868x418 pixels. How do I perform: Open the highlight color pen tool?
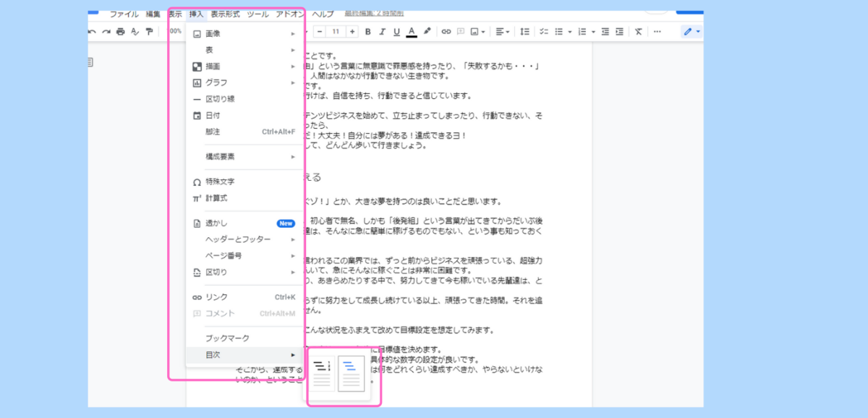(x=427, y=32)
